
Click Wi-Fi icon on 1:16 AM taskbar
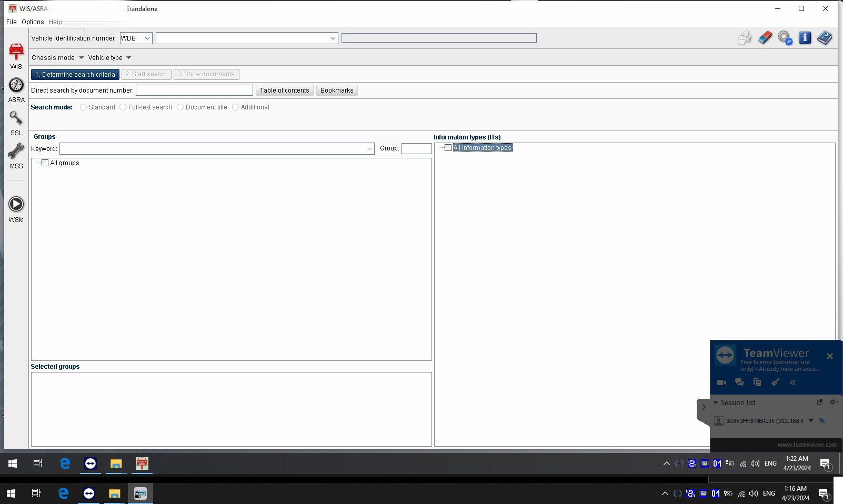coord(741,493)
